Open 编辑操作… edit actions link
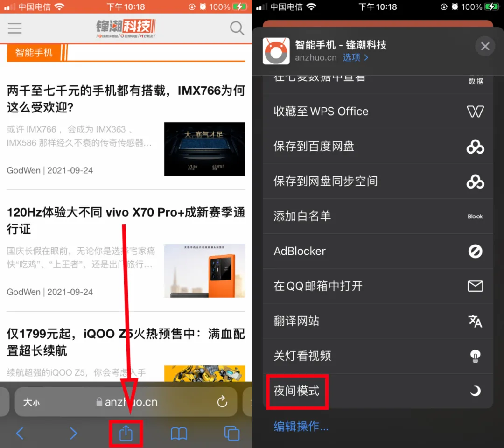This screenshot has width=504, height=448. [x=301, y=427]
